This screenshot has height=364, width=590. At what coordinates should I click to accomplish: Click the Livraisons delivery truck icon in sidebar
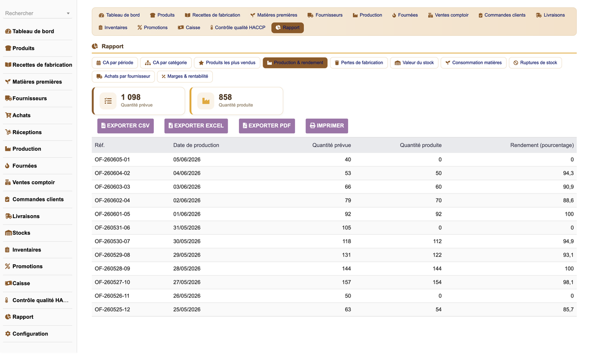click(x=8, y=216)
